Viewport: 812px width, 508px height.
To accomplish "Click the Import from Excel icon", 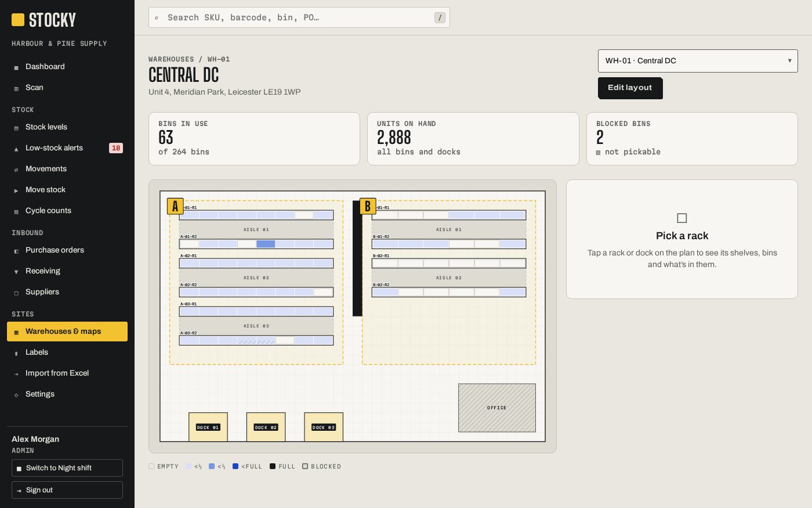I will (x=16, y=374).
